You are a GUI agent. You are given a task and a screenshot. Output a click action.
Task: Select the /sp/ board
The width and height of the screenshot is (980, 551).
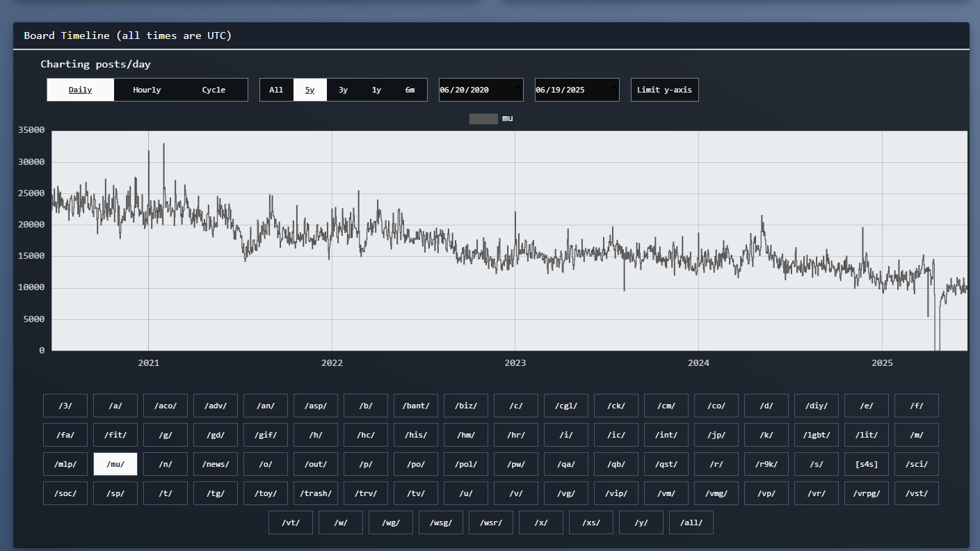(115, 493)
